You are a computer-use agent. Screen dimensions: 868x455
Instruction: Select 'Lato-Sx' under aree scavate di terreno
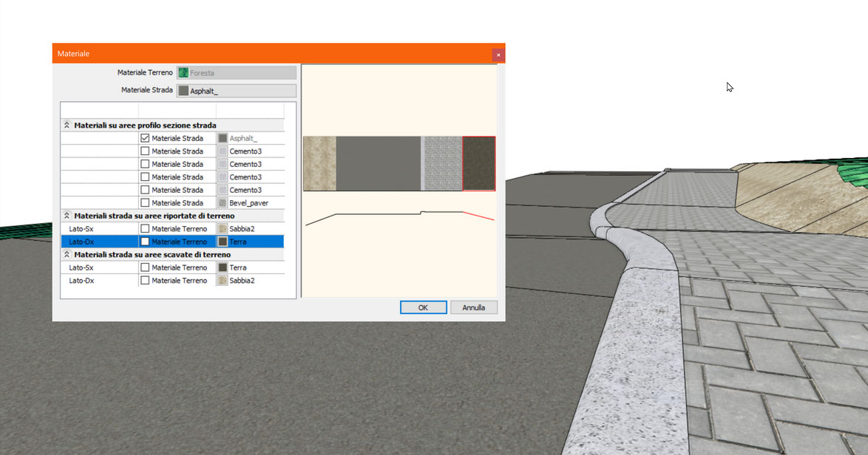[81, 267]
